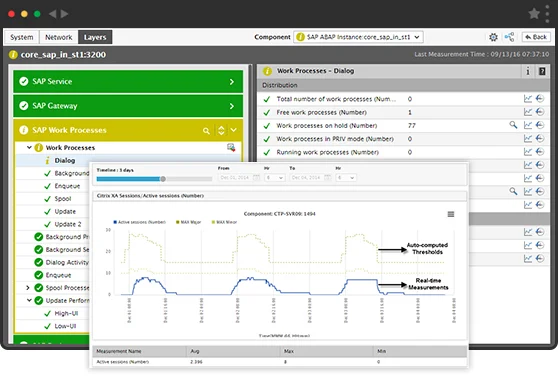Click the Distribution section header
The height and width of the screenshot is (382, 558).
click(403, 85)
